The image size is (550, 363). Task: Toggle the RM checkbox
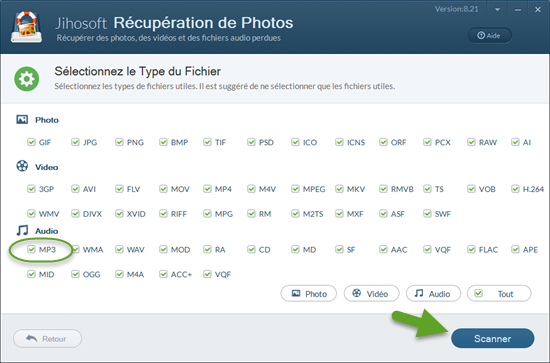tap(251, 213)
